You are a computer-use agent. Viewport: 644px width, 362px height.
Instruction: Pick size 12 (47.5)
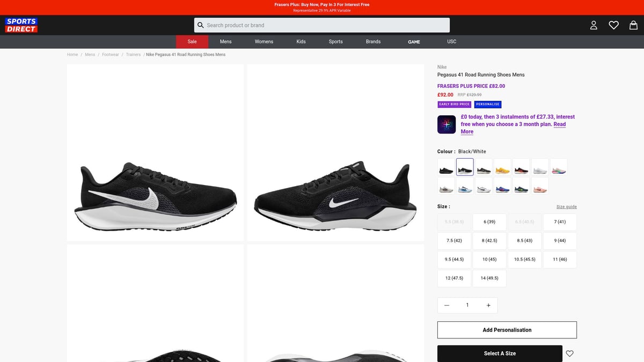(x=454, y=278)
